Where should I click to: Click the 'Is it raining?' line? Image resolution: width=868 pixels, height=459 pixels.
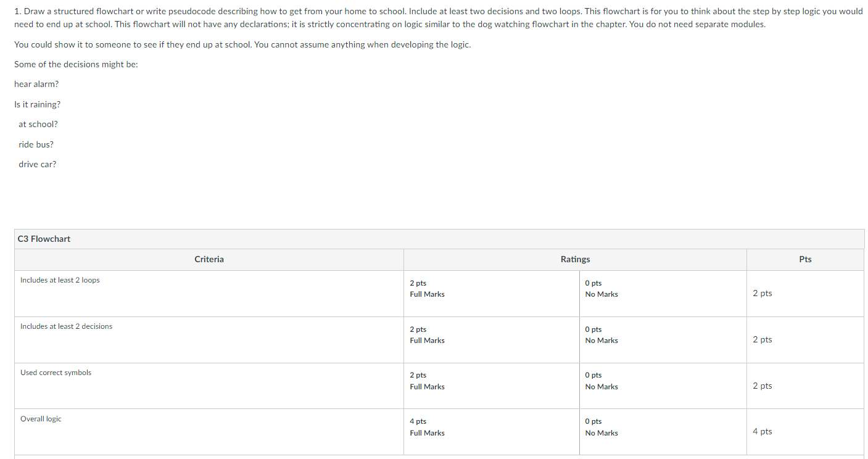pyautogui.click(x=37, y=104)
